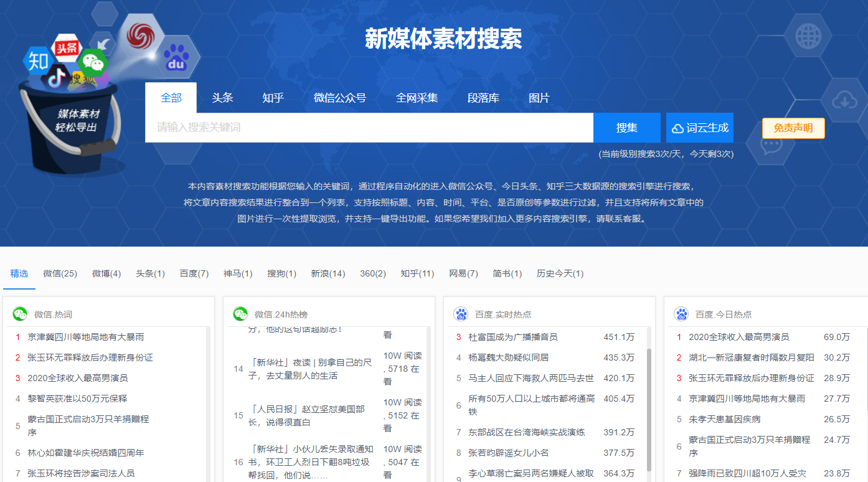Viewport: 868px width, 482px height.
Task: Select the 新浪(14) category tab
Action: pos(328,273)
